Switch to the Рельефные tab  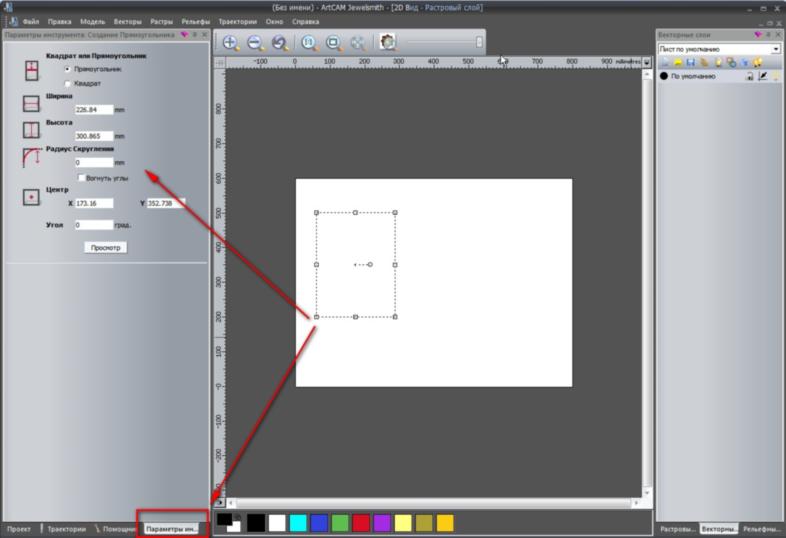[x=761, y=529]
